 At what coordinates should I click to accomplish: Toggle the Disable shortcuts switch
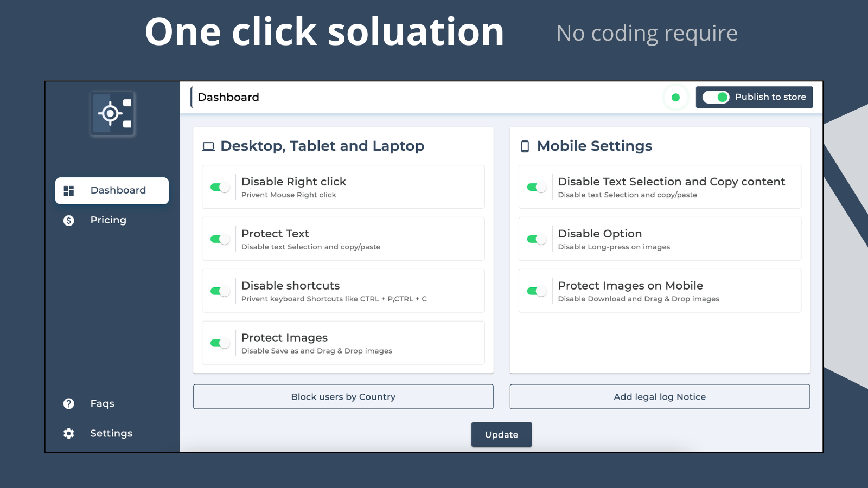click(x=219, y=291)
